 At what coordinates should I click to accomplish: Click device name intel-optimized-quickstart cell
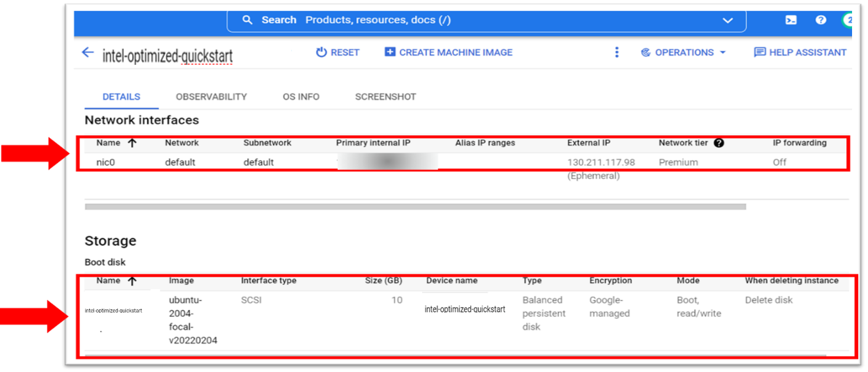465,309
